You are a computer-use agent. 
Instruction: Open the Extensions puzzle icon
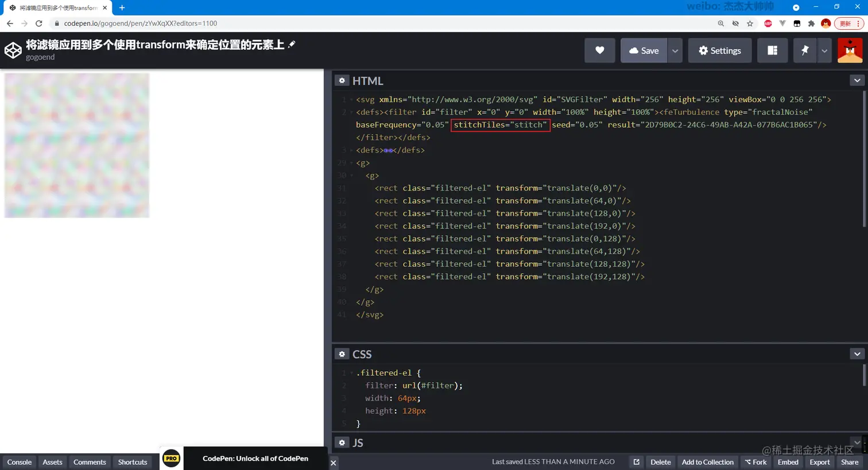[x=811, y=24]
